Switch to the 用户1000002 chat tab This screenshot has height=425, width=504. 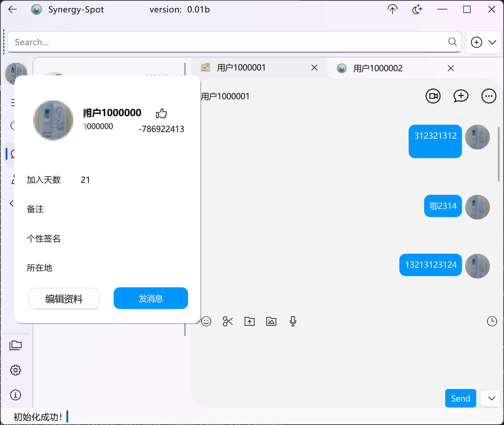click(x=378, y=68)
